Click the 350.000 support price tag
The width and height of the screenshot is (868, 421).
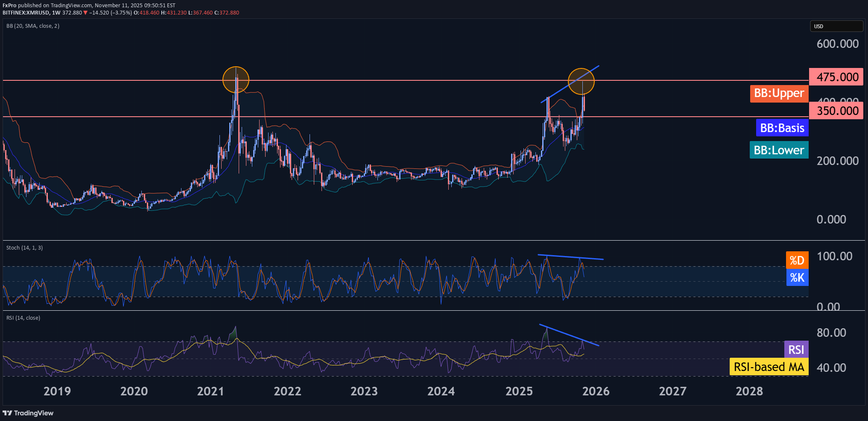coord(836,111)
